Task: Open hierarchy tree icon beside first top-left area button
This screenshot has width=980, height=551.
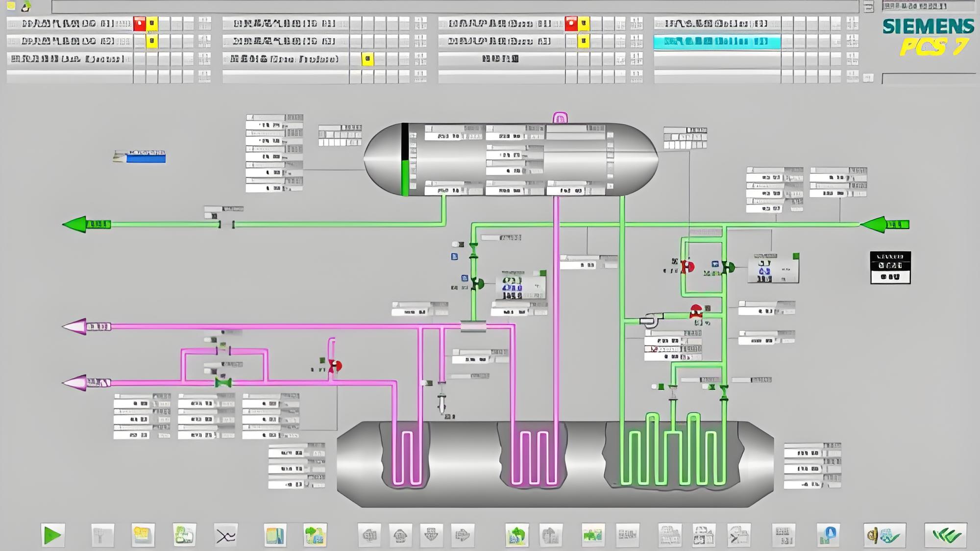Action: [x=204, y=24]
